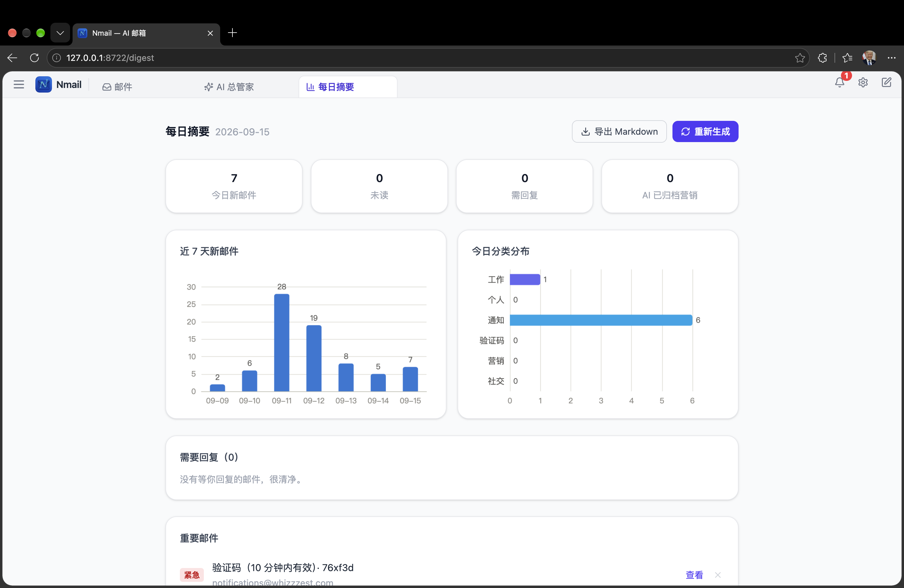Click the 工作 category bar

525,280
